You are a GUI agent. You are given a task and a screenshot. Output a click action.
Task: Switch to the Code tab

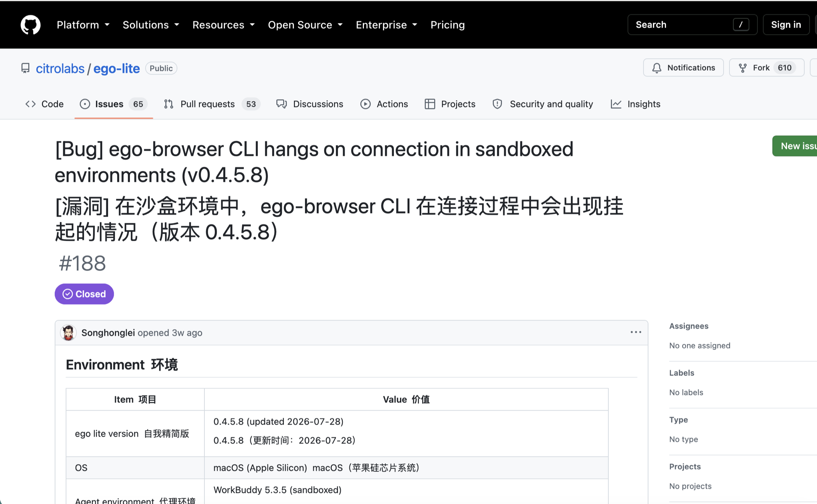tap(44, 104)
